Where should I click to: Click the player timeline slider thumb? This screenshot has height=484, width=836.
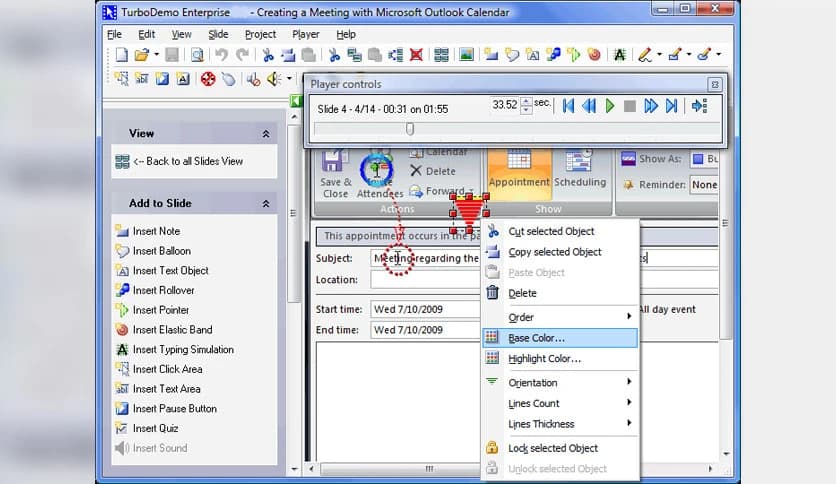[x=410, y=129]
